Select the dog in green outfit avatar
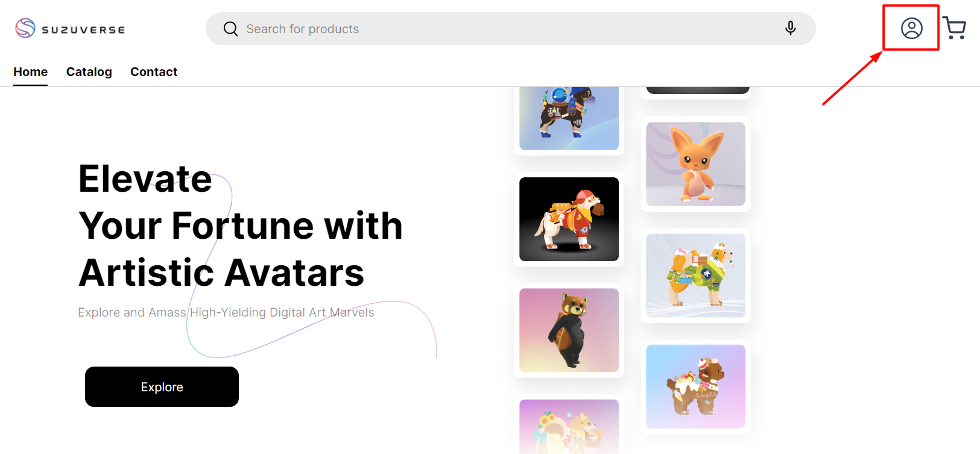 click(x=695, y=276)
